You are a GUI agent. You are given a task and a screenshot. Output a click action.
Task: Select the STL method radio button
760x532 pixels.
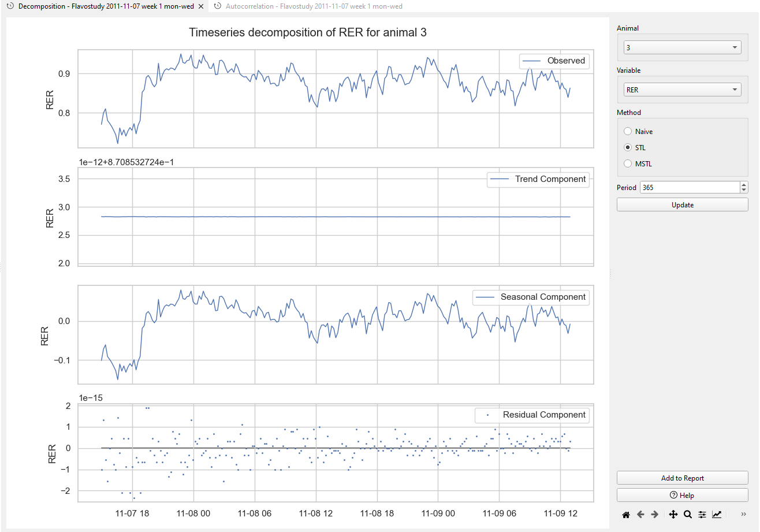[627, 147]
